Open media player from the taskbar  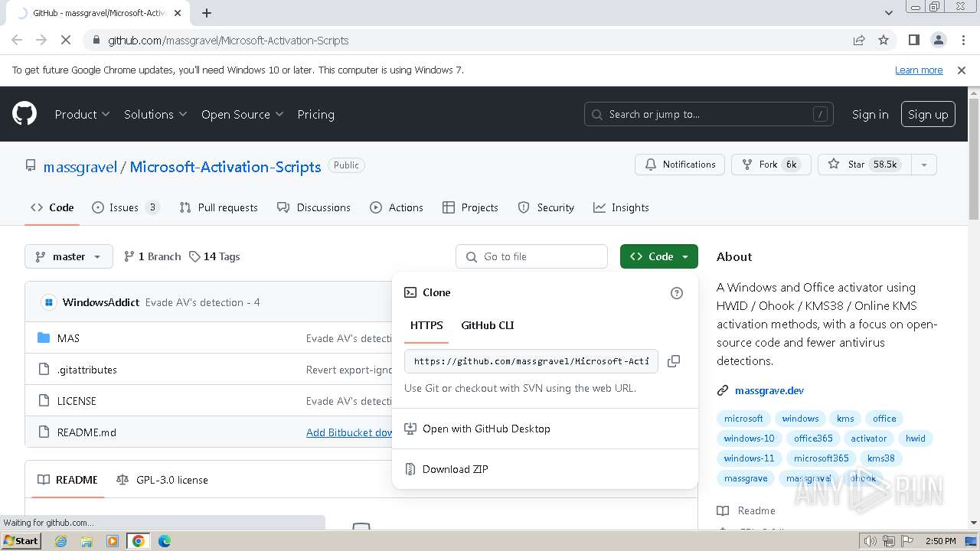pos(113,541)
